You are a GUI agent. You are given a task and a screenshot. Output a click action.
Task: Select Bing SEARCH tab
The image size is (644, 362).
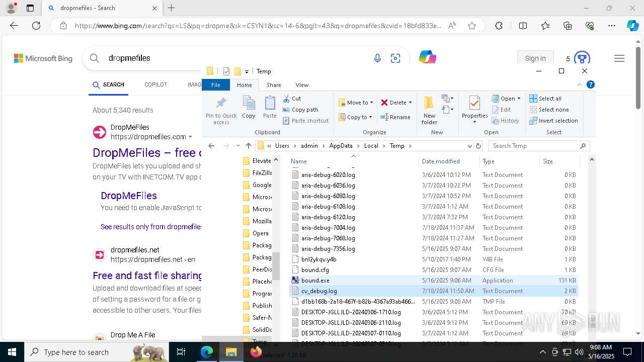click(x=108, y=84)
